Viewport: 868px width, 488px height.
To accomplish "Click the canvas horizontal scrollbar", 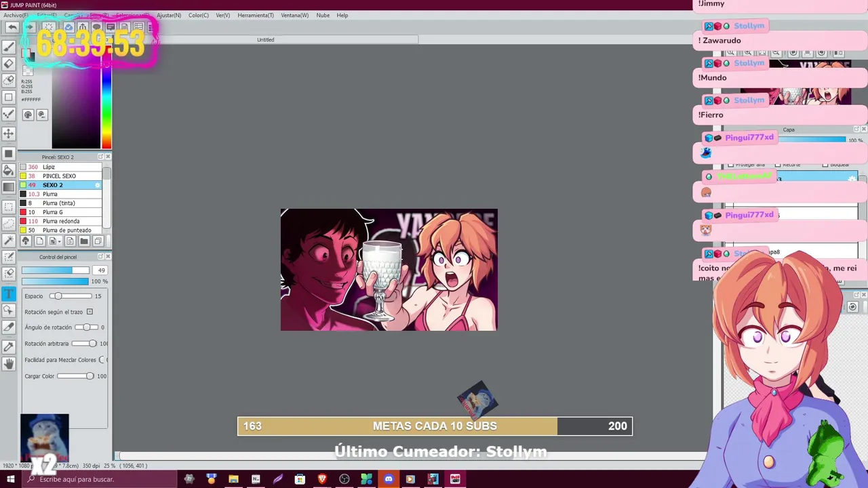I will (x=412, y=457).
